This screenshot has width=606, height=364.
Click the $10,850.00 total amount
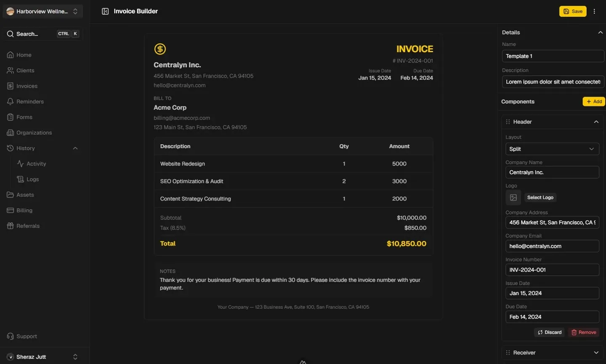point(407,244)
